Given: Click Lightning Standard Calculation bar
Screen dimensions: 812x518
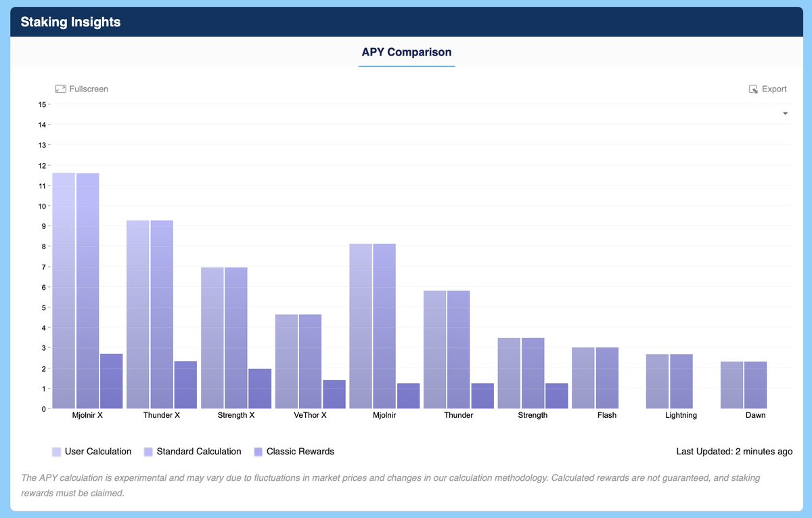Looking at the screenshot, I should [681, 381].
